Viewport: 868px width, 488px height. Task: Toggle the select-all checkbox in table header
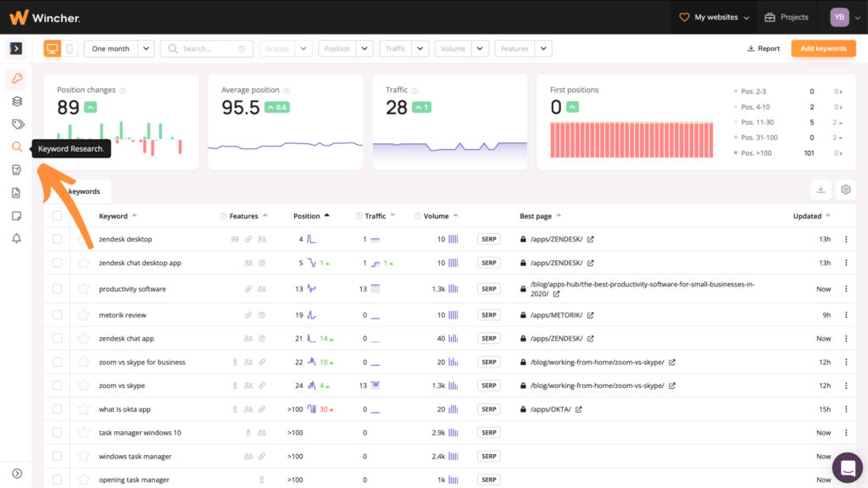pyautogui.click(x=57, y=216)
